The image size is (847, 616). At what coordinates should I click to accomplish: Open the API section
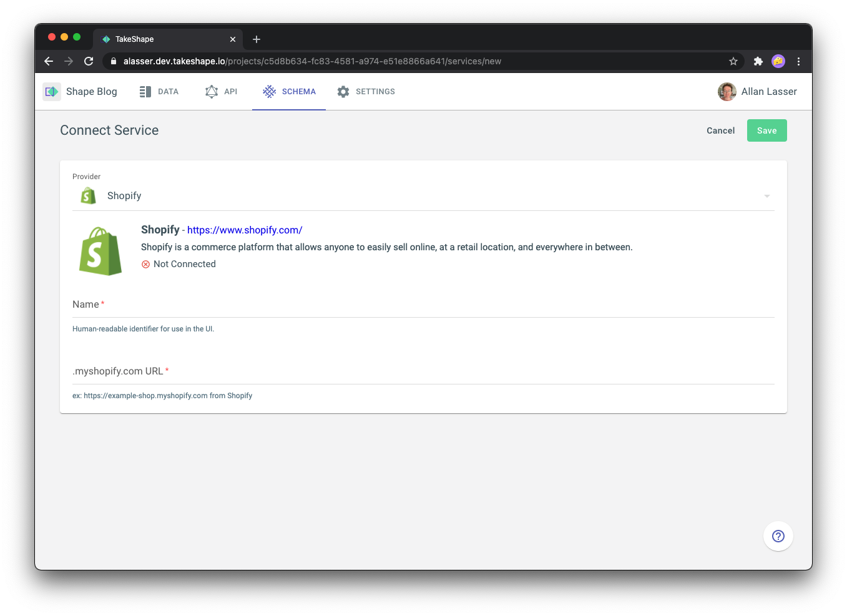point(221,92)
